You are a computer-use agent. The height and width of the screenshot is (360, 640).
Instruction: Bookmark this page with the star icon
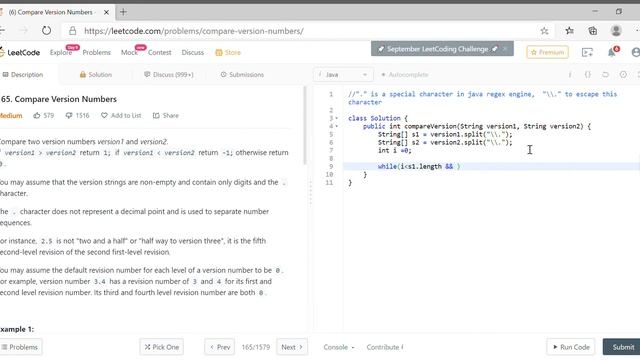544,31
